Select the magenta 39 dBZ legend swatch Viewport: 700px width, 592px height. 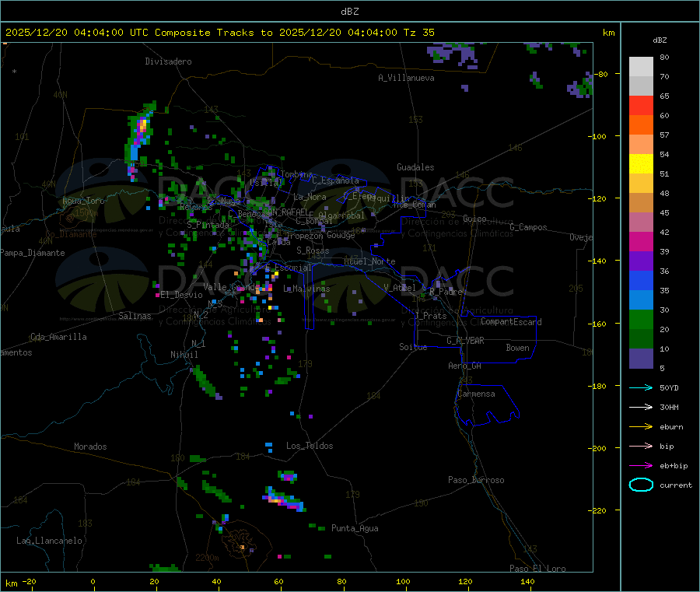point(641,241)
